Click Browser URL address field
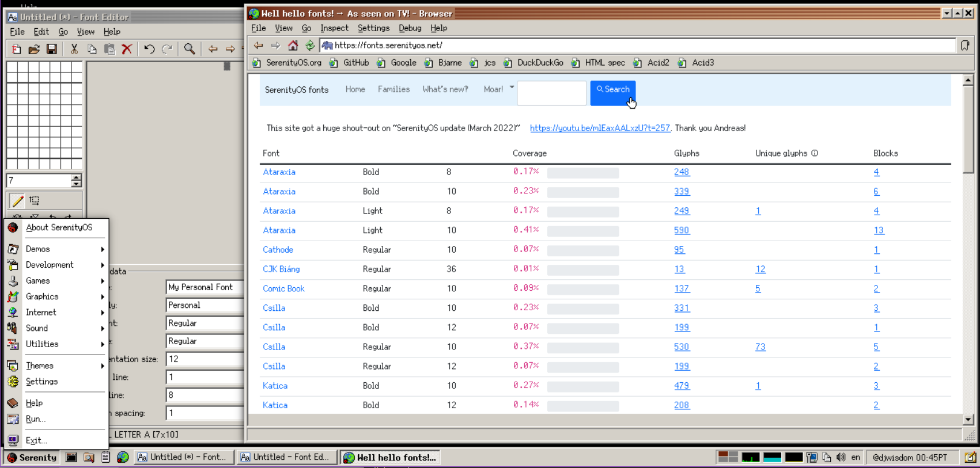The image size is (980, 468). [x=638, y=45]
